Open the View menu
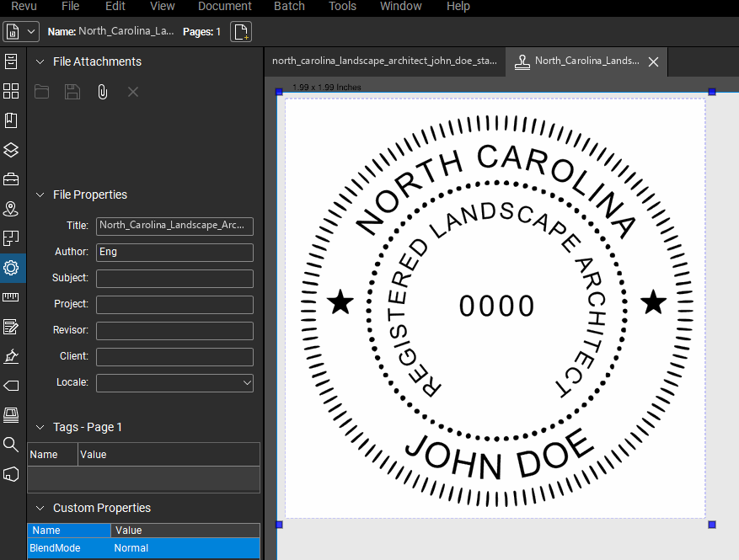This screenshot has width=739, height=560. 162,6
